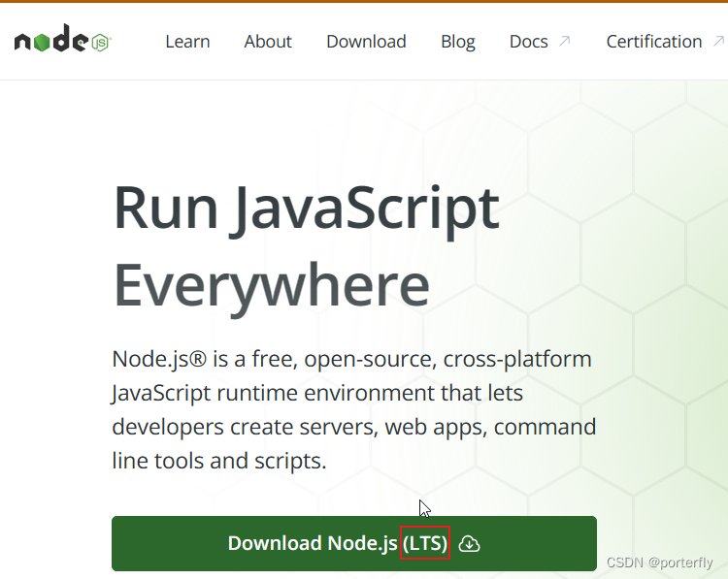Open the Learn menu item
The width and height of the screenshot is (728, 579).
(x=187, y=42)
